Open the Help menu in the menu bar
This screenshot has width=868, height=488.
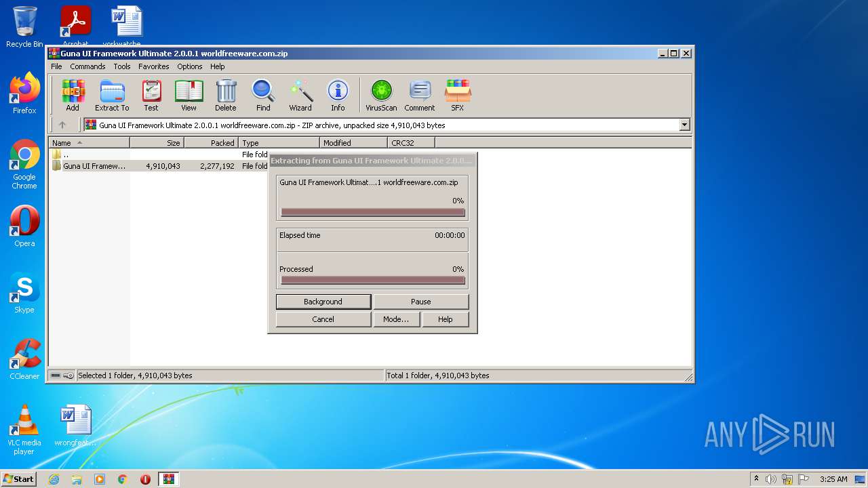tap(217, 66)
